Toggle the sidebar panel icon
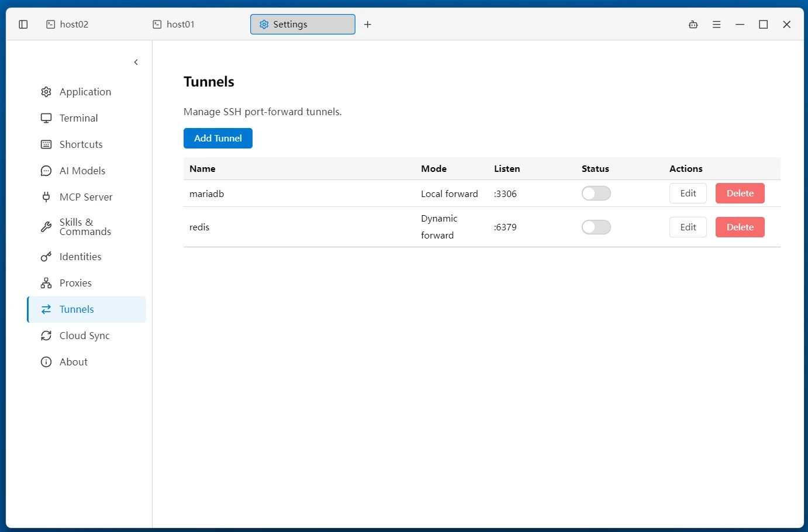808x532 pixels. point(23,25)
